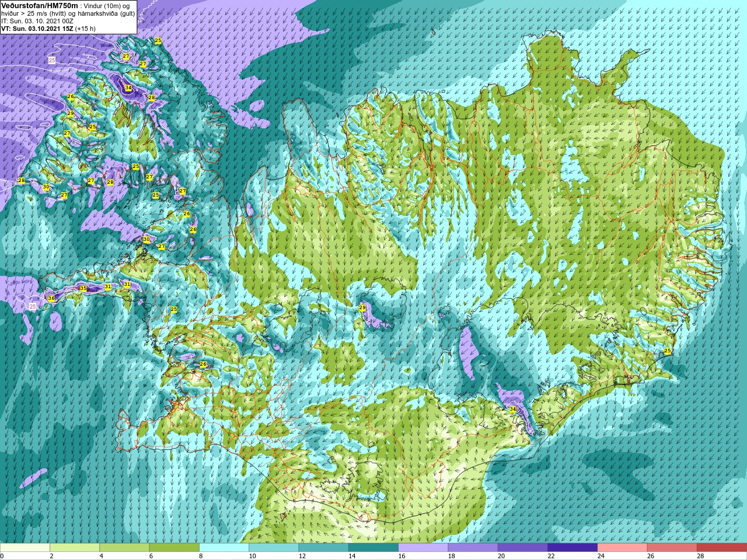Click the yellow 36 gust label
The width and height of the screenshot is (747, 560).
51,298
